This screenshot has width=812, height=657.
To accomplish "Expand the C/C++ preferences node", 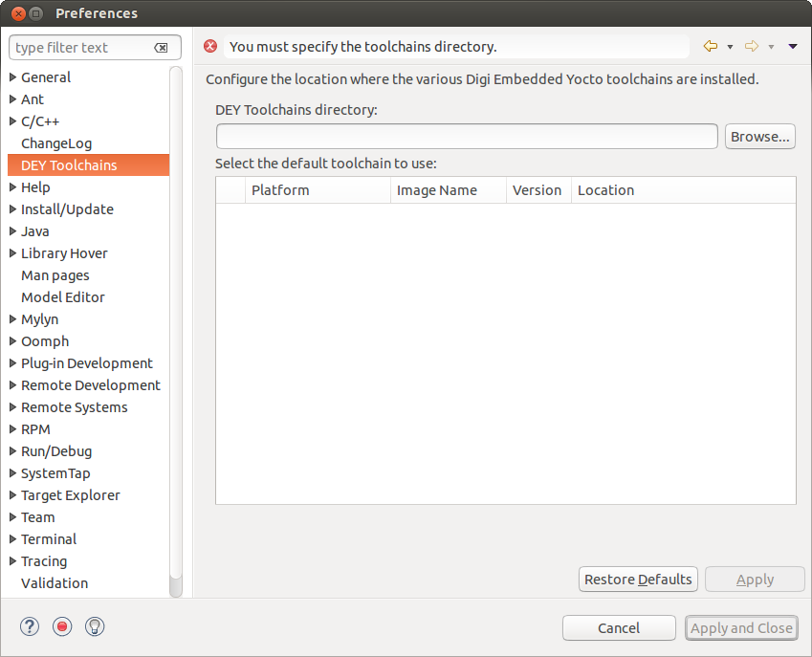I will coord(12,121).
